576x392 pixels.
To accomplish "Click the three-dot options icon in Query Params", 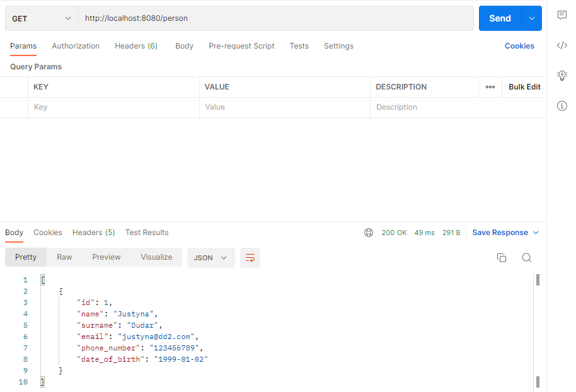I will click(490, 86).
